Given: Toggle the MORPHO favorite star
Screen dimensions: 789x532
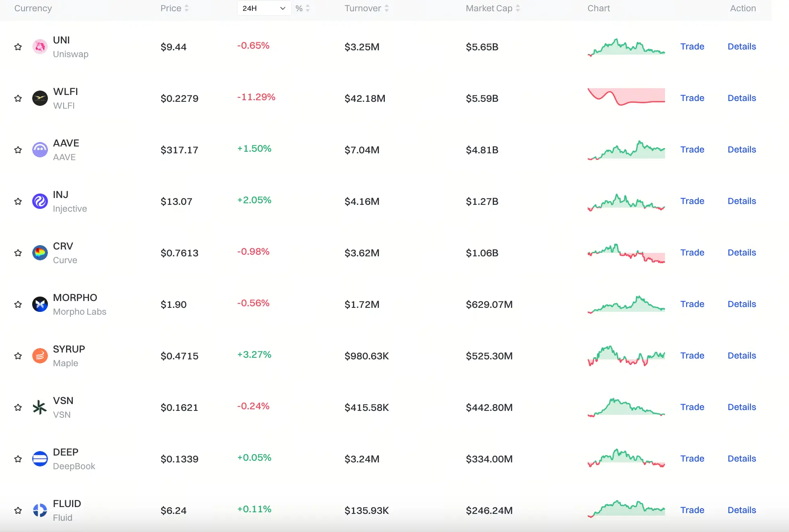Looking at the screenshot, I should pos(18,304).
